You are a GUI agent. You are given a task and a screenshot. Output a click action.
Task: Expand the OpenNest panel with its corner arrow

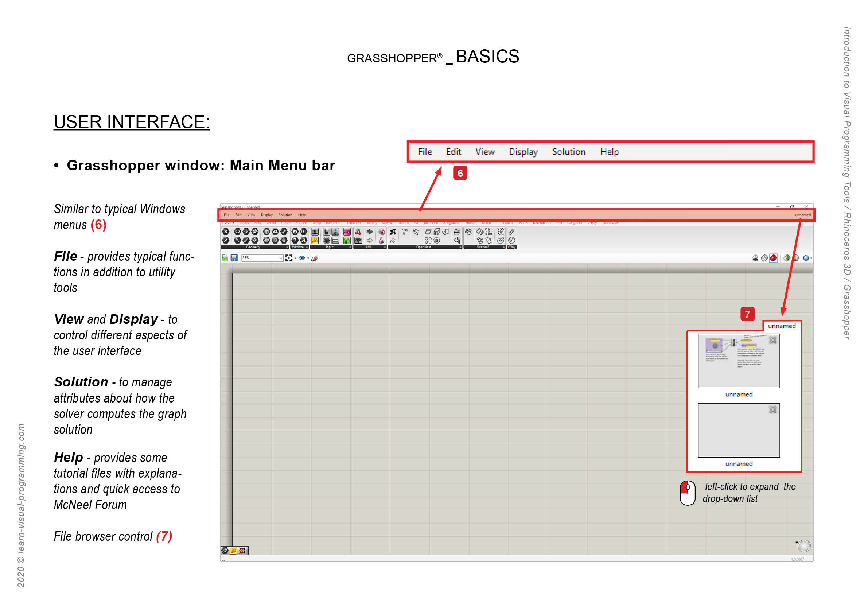point(460,247)
